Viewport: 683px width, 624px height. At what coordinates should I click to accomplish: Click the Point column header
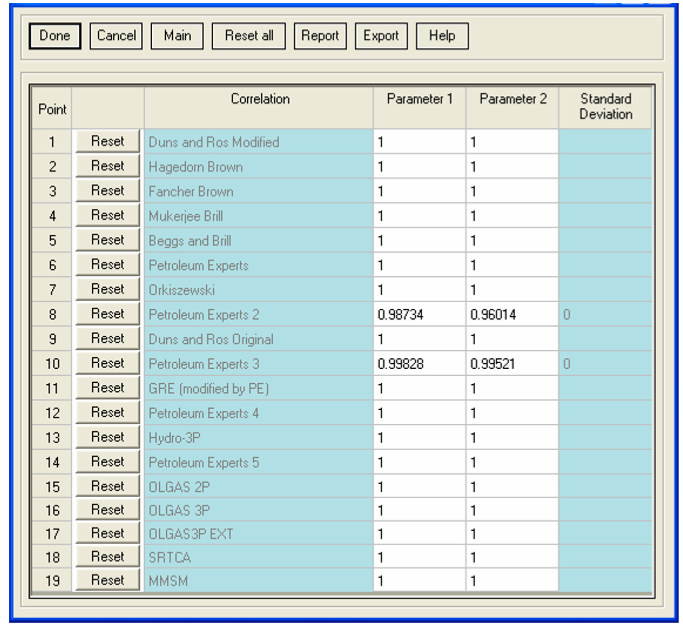click(52, 108)
